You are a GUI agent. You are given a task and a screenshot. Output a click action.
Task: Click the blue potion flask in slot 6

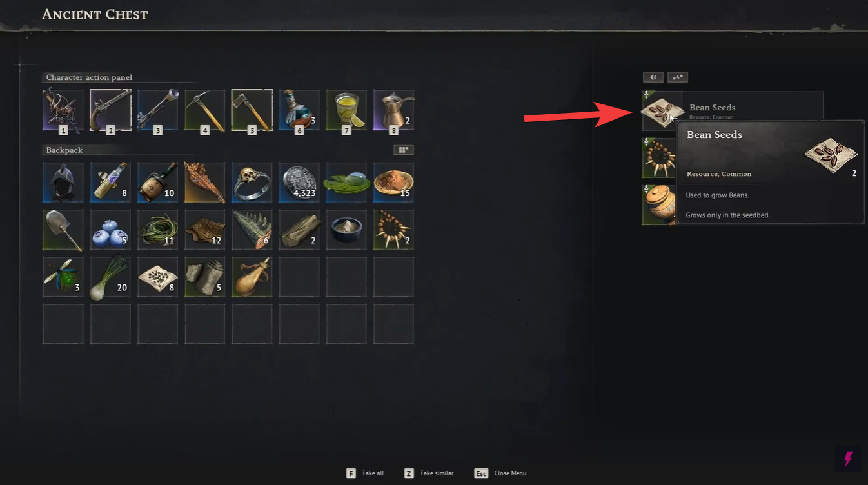pyautogui.click(x=299, y=110)
